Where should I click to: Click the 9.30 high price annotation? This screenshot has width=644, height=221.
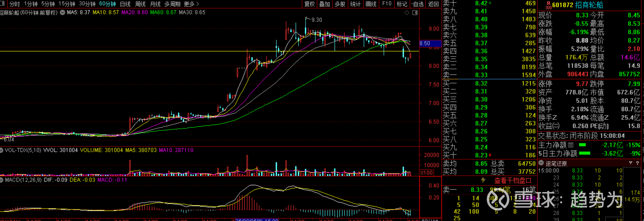(x=317, y=20)
